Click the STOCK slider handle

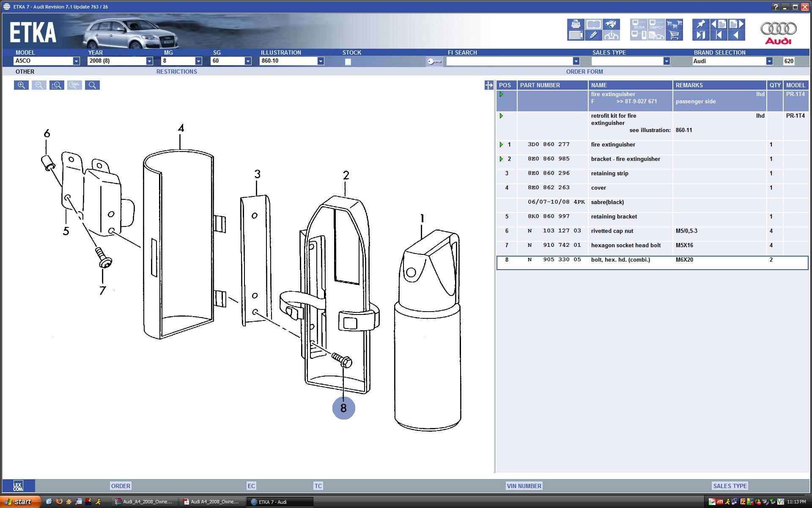tap(348, 61)
